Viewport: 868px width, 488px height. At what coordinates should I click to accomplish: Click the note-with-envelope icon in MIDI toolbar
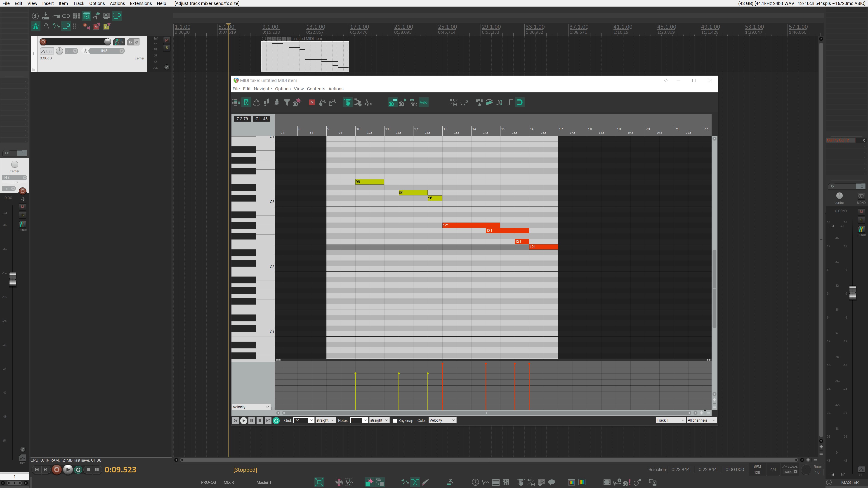368,102
